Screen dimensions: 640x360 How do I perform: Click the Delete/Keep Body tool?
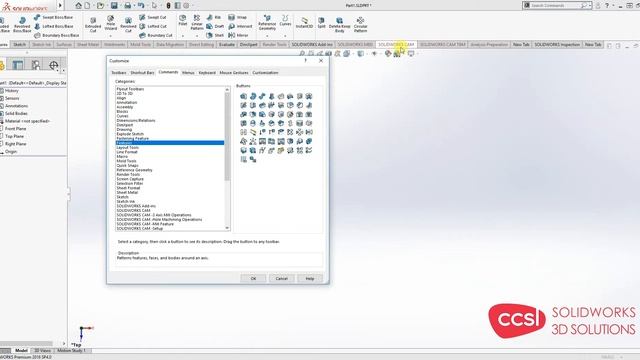pos(340,24)
